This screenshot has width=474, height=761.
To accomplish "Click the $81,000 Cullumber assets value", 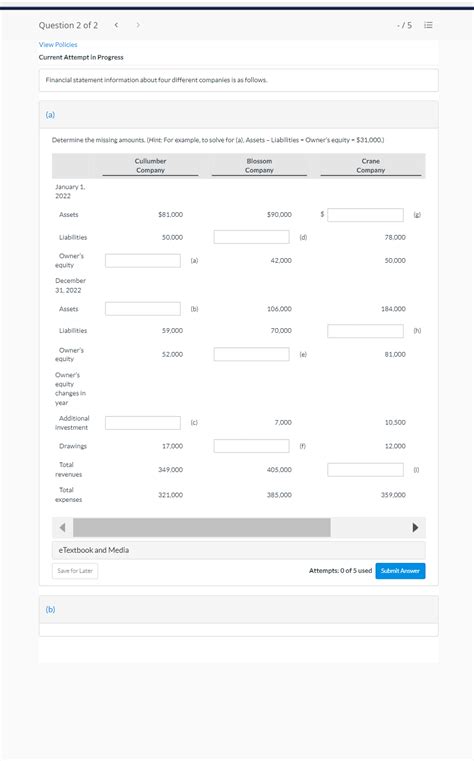I will coord(171,215).
